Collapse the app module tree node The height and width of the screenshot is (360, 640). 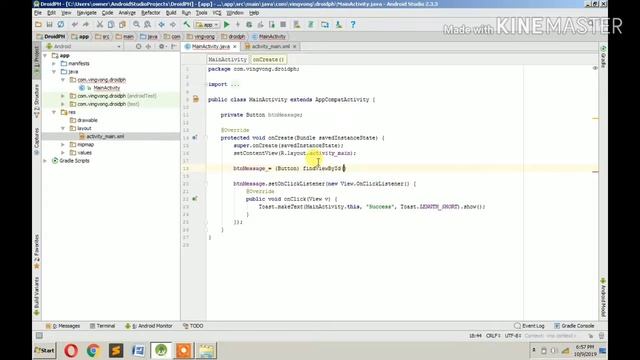(x=45, y=56)
